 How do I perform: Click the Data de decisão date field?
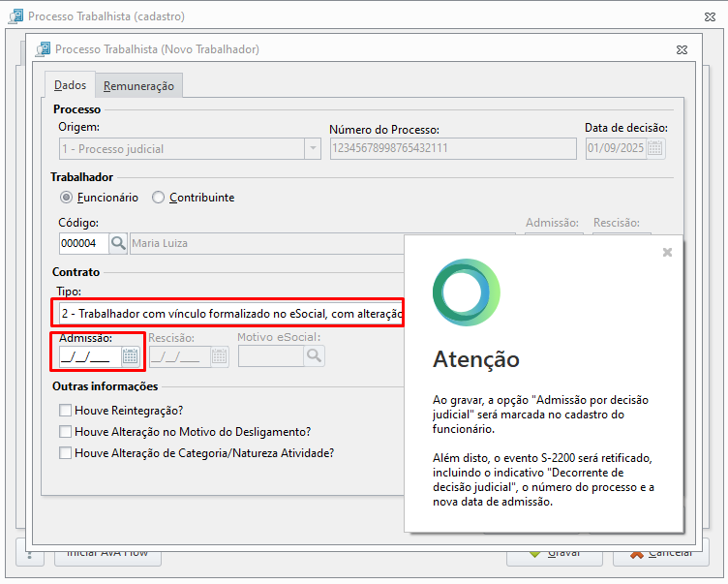pos(616,149)
